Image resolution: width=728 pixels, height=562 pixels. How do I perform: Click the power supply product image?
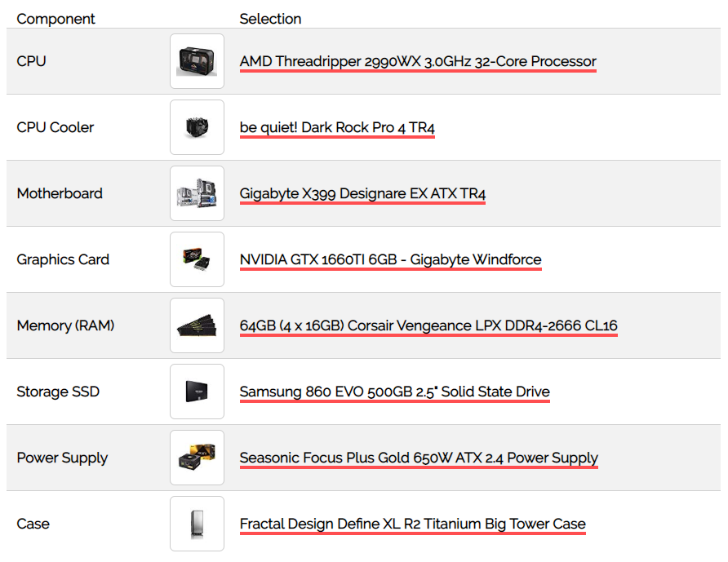(x=197, y=458)
